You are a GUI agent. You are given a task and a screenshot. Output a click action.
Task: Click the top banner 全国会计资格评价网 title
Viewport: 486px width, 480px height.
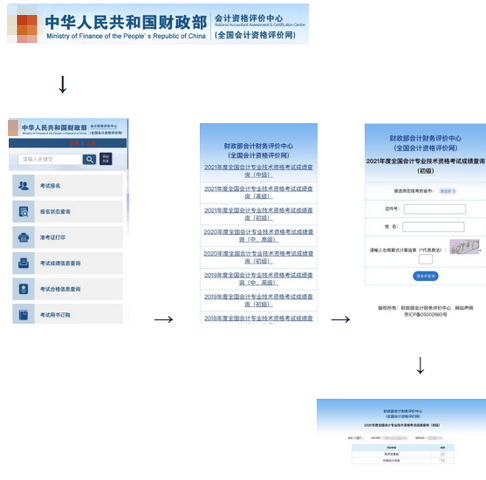255,35
